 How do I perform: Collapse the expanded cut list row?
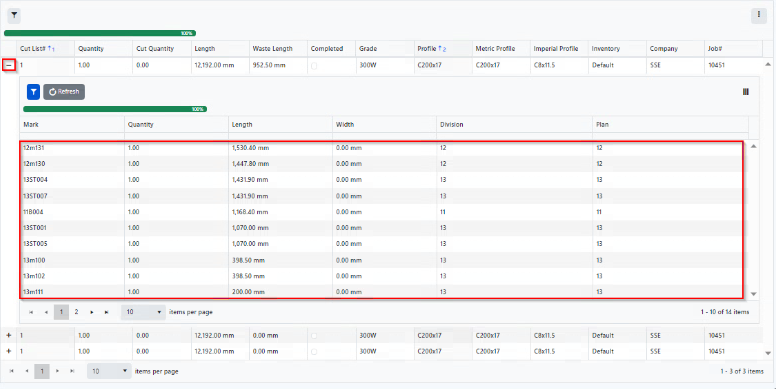tap(9, 65)
